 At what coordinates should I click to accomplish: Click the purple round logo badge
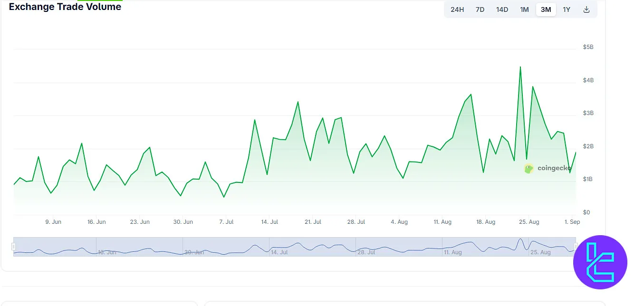tap(600, 262)
